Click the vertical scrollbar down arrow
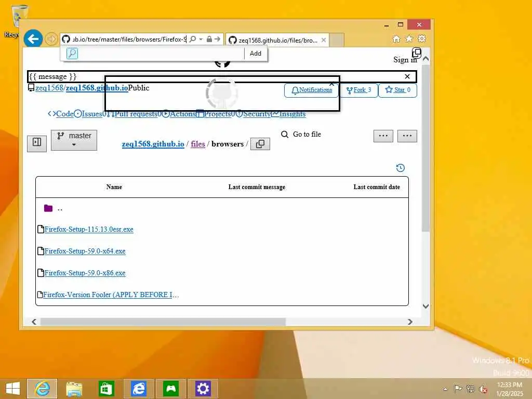This screenshot has height=399, width=532. pos(426,306)
